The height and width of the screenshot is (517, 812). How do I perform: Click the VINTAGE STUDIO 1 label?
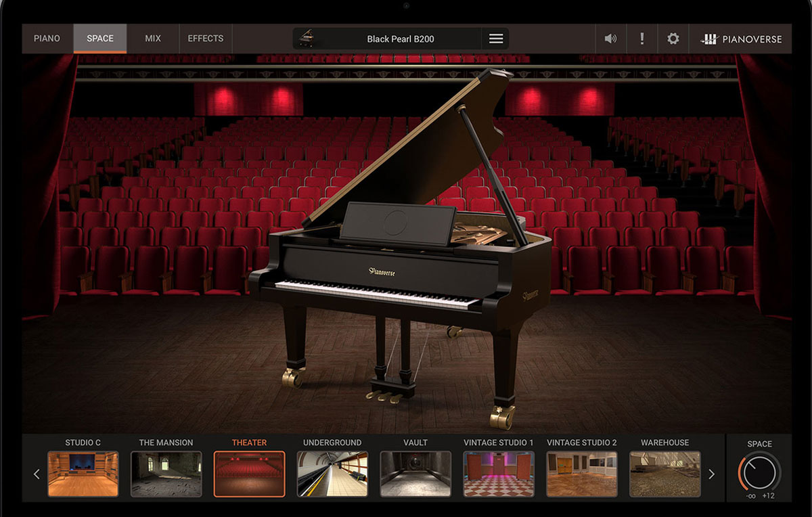(x=499, y=443)
